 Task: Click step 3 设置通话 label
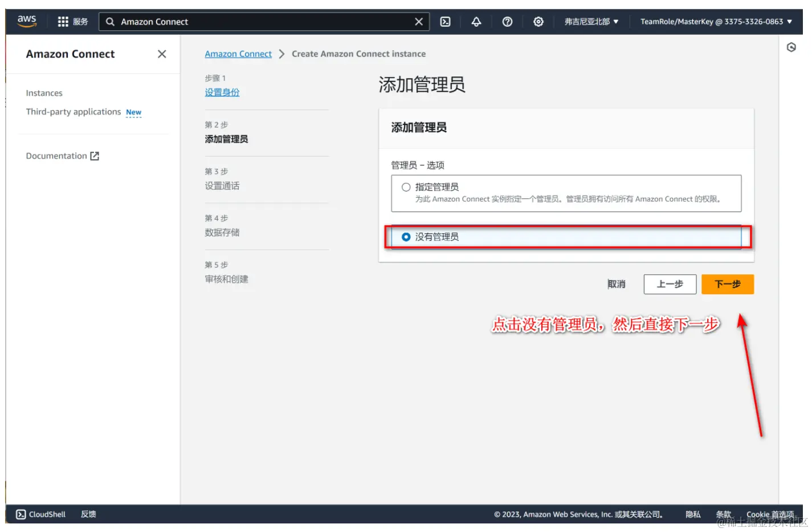click(x=222, y=186)
